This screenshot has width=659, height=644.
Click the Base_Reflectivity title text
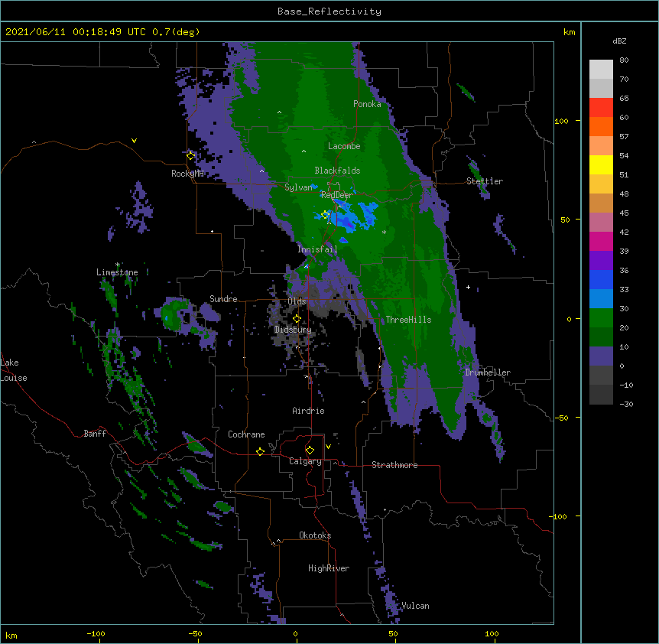(329, 11)
